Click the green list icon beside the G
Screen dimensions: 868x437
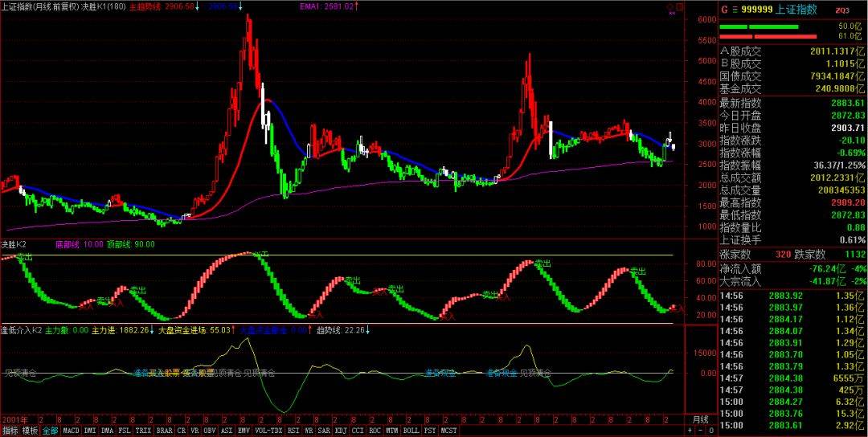[735, 10]
